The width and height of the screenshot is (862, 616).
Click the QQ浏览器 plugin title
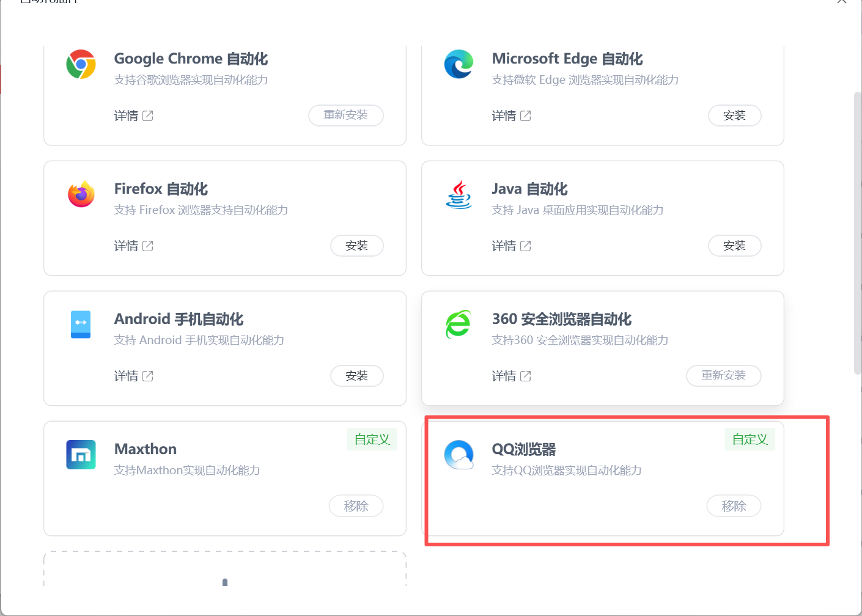(524, 449)
